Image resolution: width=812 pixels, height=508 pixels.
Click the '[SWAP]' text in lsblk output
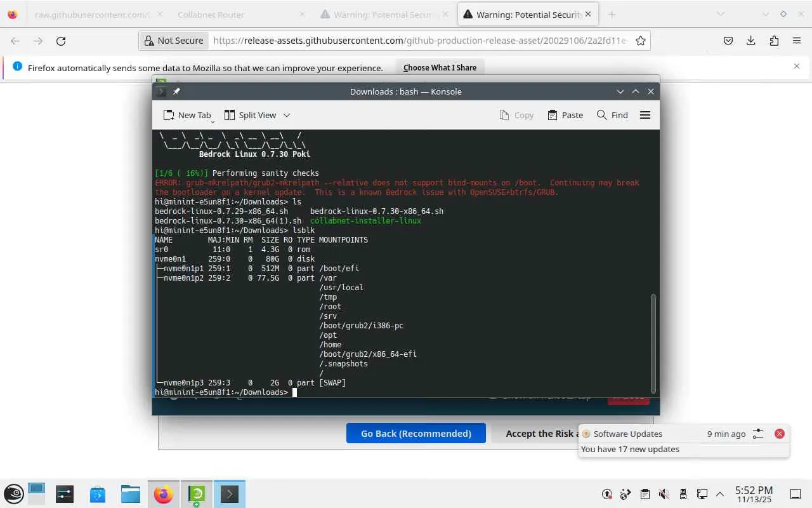332,382
